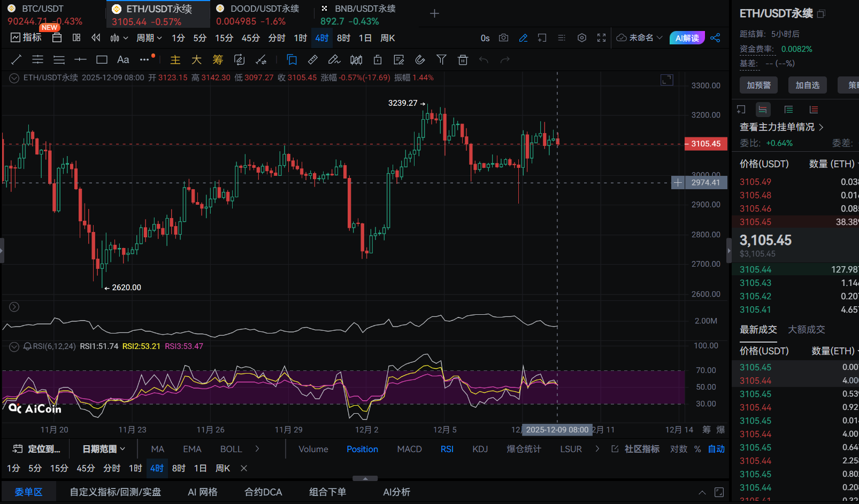This screenshot has width=859, height=504.
Task: Select the rectangle drawing tool
Action: pos(102,60)
